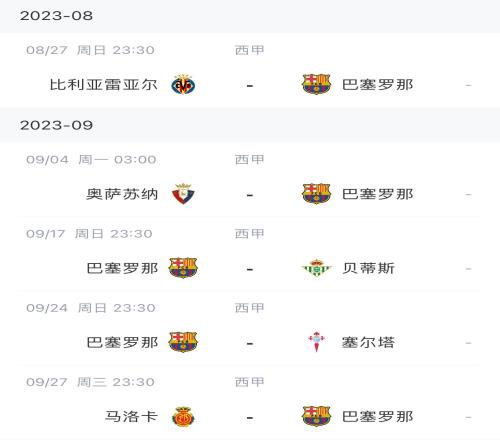Click Barcelona crest in 09/17 match
This screenshot has height=440, width=500.
point(183,268)
